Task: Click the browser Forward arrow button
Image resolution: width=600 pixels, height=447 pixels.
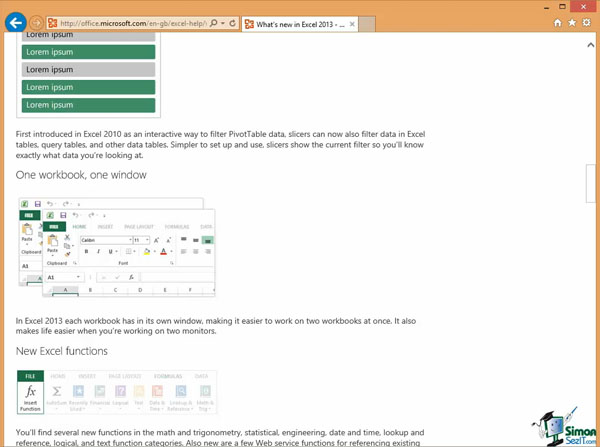Action: tap(36, 23)
